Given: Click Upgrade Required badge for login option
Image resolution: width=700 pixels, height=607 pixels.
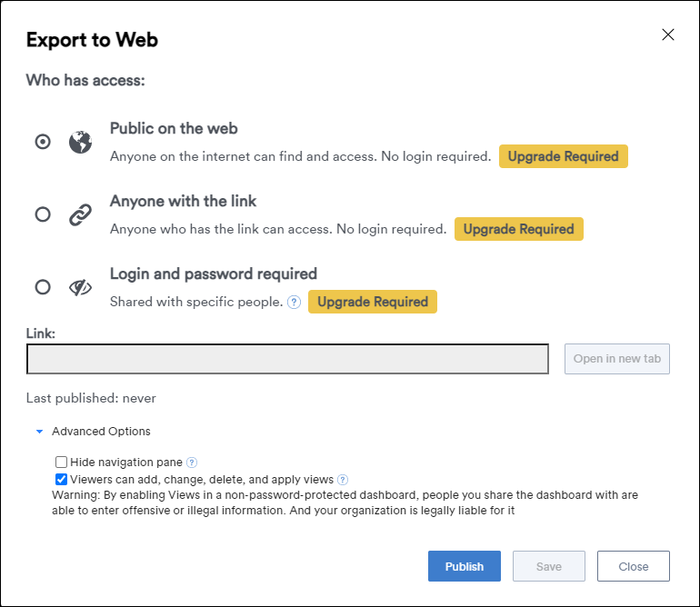Looking at the screenshot, I should (x=373, y=302).
